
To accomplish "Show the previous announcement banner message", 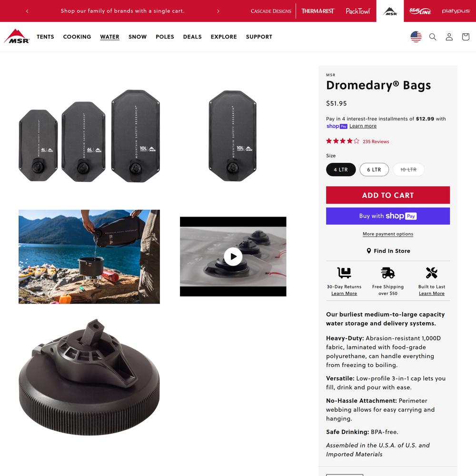I will 27,11.
